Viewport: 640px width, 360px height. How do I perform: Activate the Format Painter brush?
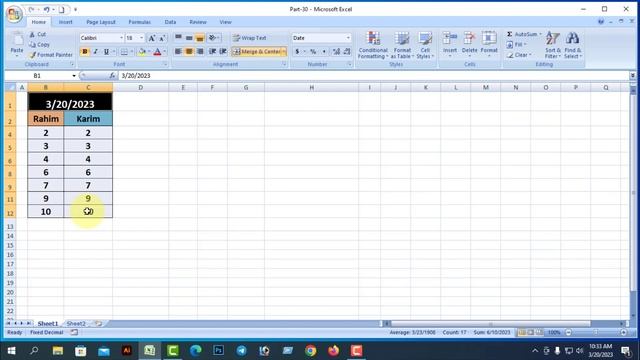pyautogui.click(x=33, y=55)
